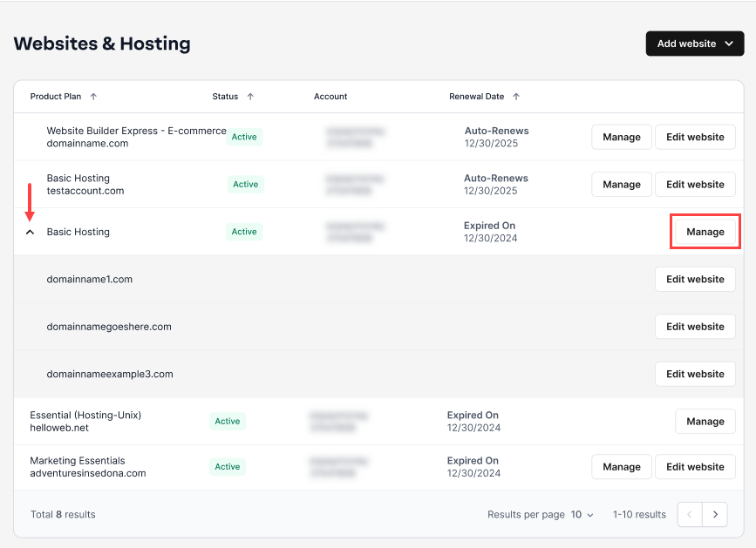This screenshot has width=756, height=548.
Task: Collapse the expanded Basic Hosting row chevron
Action: [30, 232]
